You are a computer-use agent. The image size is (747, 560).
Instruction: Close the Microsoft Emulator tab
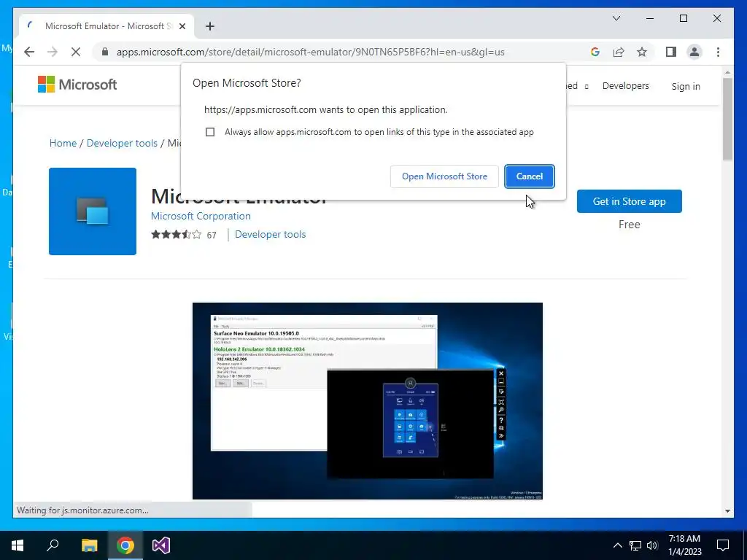coord(182,26)
